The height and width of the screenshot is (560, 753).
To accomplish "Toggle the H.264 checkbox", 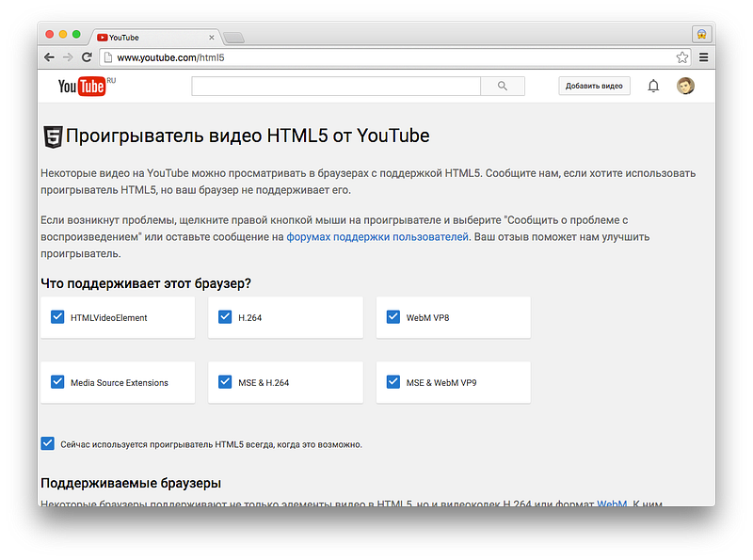I will (225, 317).
